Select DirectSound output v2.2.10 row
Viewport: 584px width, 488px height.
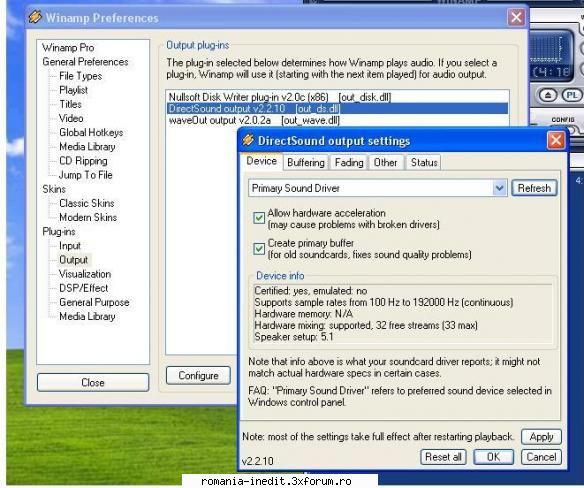[337, 109]
